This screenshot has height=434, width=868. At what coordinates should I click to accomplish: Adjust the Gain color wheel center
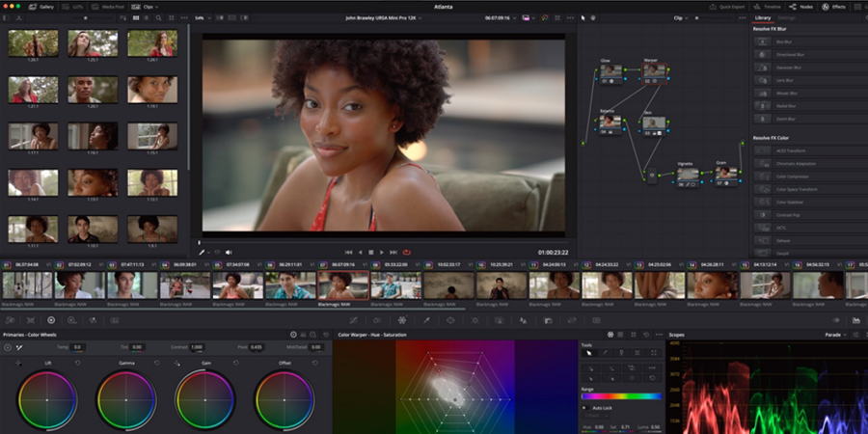[204, 399]
